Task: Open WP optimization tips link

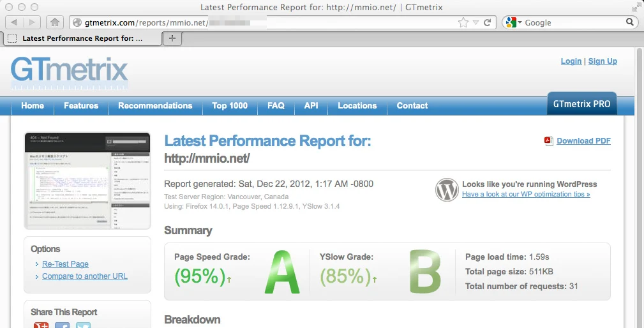Action: [526, 194]
